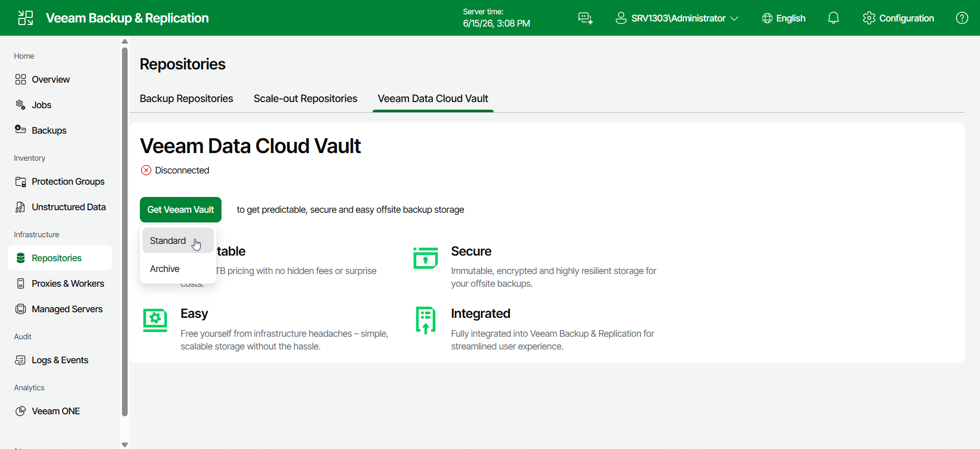Click the sidebar scroll up arrow

(125, 41)
